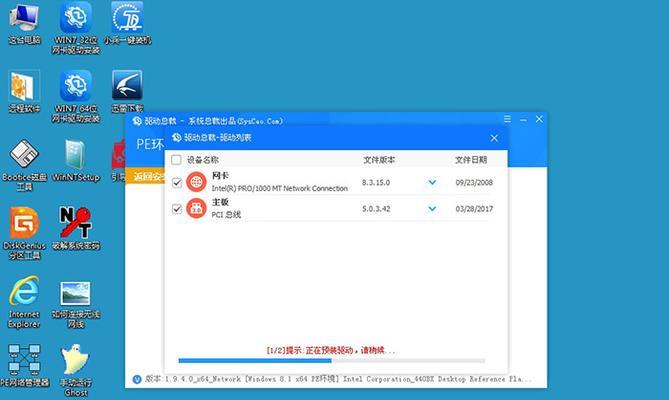The width and height of the screenshot is (669, 400).
Task: Open the 这台电脑 desktop icon
Action: (x=24, y=23)
